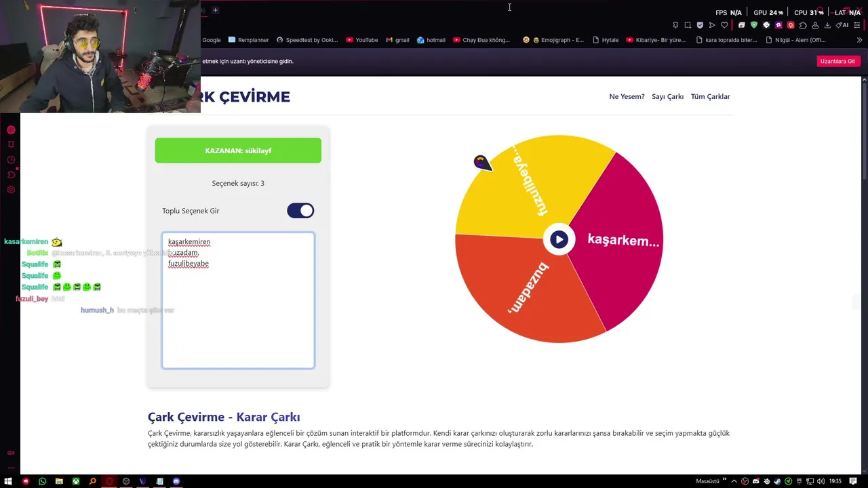Image resolution: width=868 pixels, height=488 pixels.
Task: Open the profile account icon
Action: tap(815, 25)
